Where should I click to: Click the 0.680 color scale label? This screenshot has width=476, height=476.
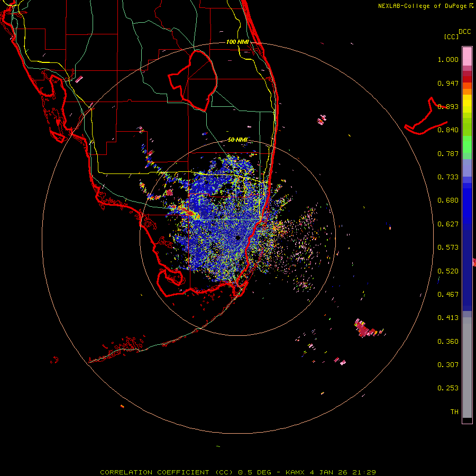pos(448,200)
